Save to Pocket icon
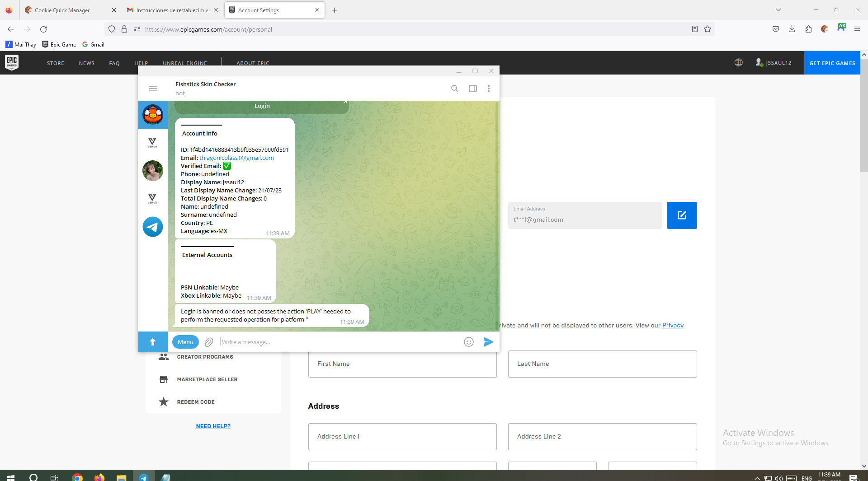 [x=776, y=29]
